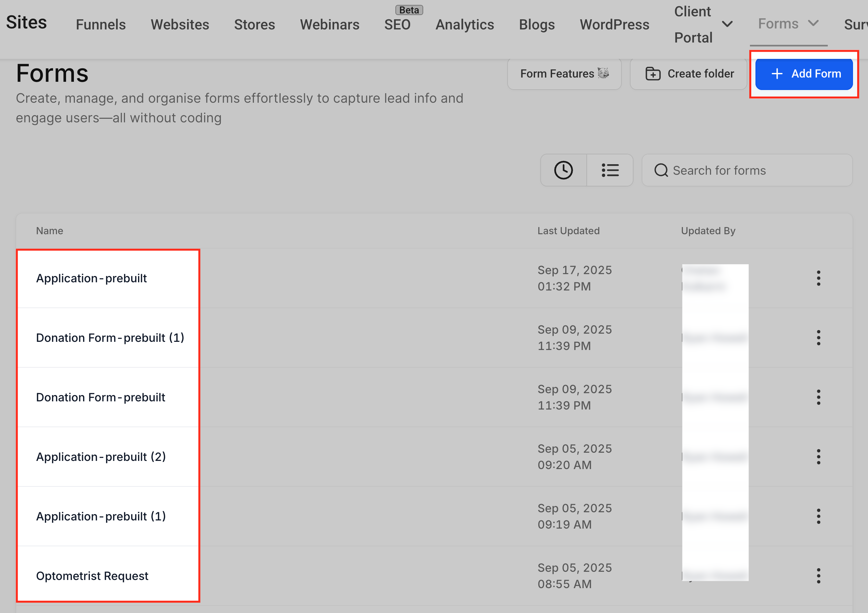Open the Donation Form-prebuilt (1) form
The image size is (868, 613).
tap(110, 338)
